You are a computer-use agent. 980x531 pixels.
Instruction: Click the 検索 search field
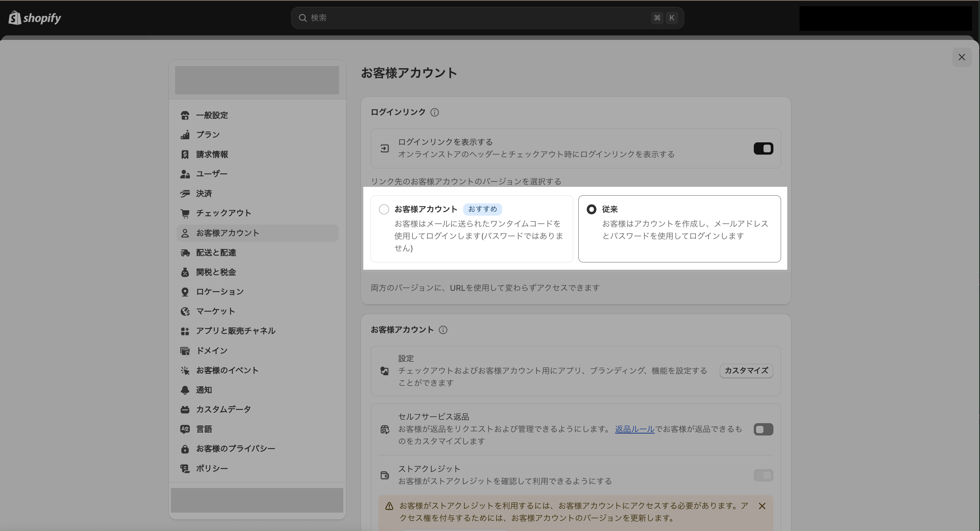pos(487,18)
